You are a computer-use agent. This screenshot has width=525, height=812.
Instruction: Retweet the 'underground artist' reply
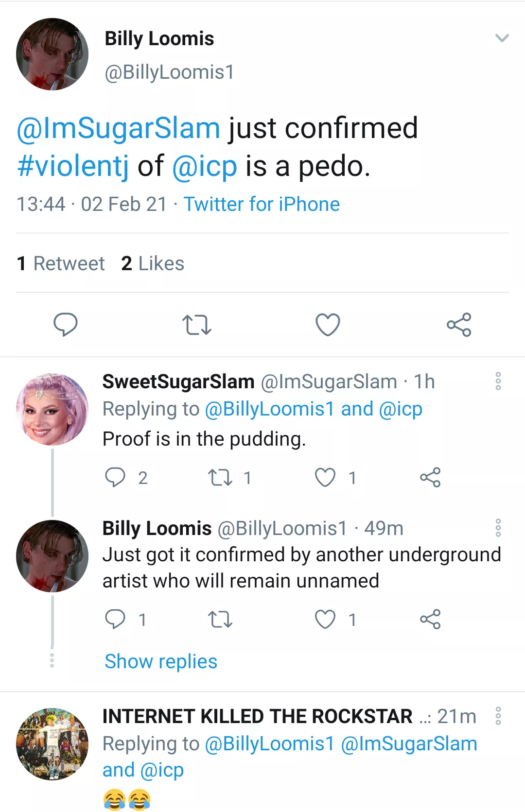coord(220,620)
